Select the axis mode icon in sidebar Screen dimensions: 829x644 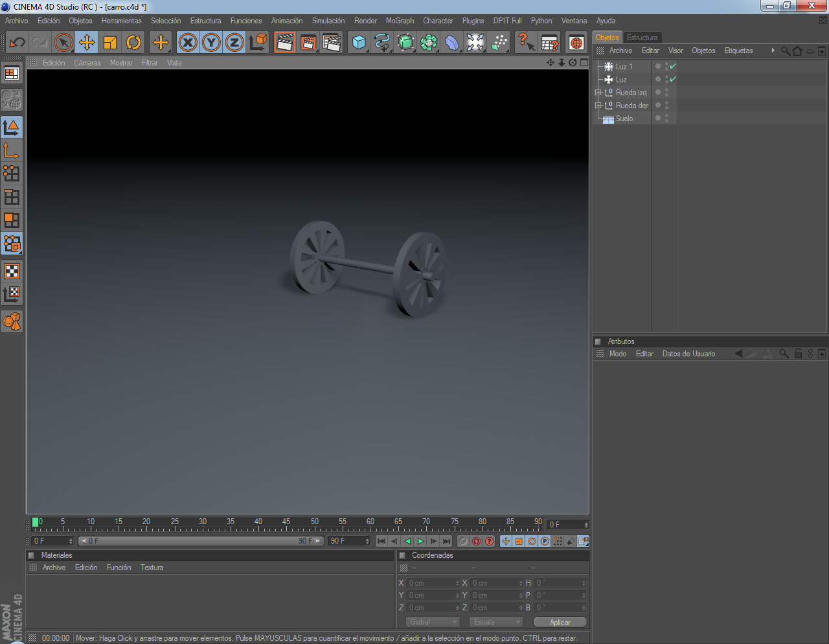coord(12,150)
